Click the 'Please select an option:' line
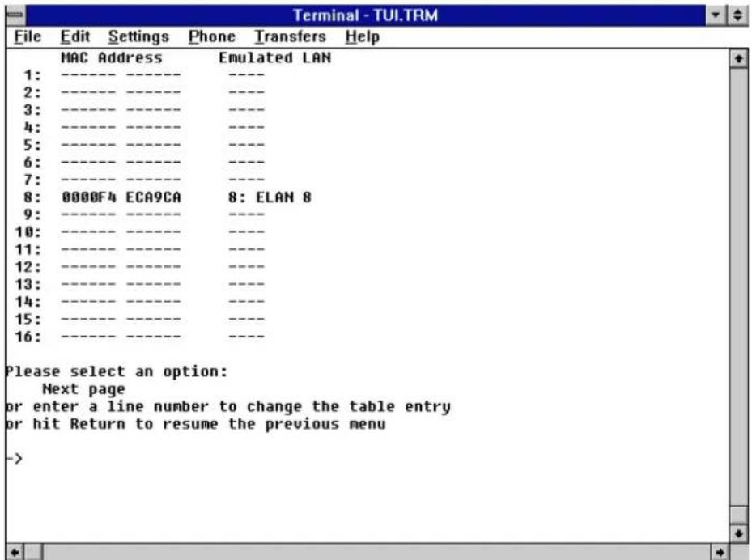This screenshot has height=560, width=752. (x=117, y=371)
